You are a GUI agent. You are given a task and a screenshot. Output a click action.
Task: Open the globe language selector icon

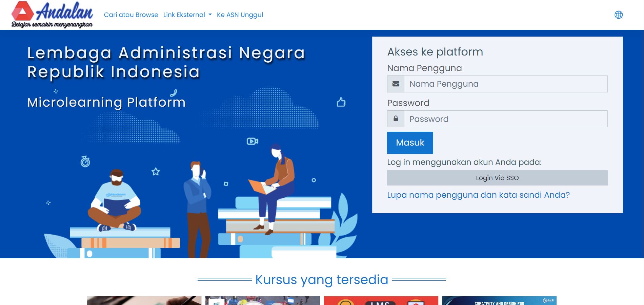coord(619,15)
